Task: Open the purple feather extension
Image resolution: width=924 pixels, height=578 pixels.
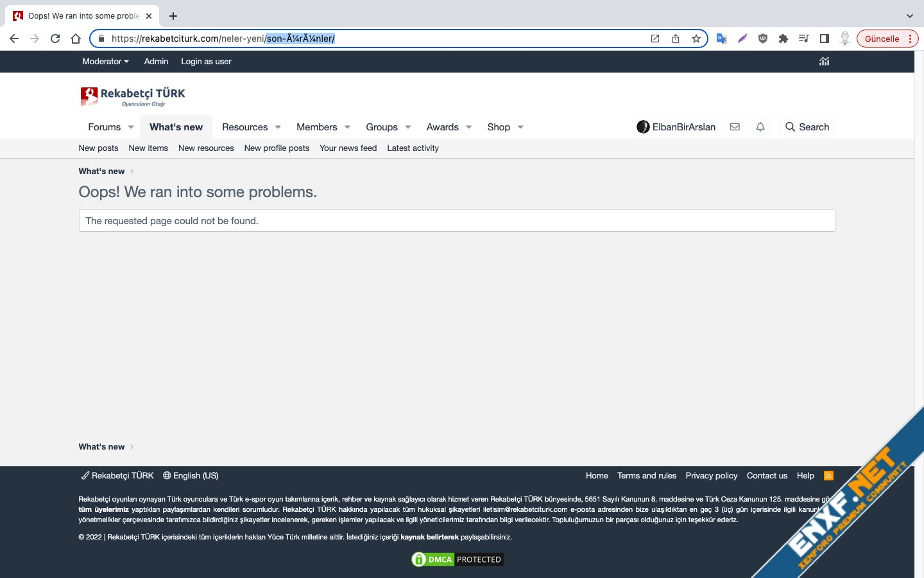Action: pos(742,39)
